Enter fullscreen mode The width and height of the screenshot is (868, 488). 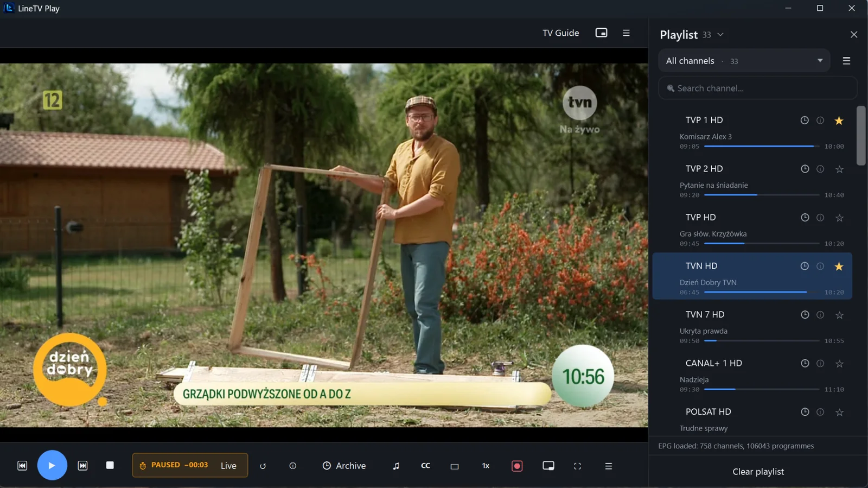pyautogui.click(x=577, y=466)
